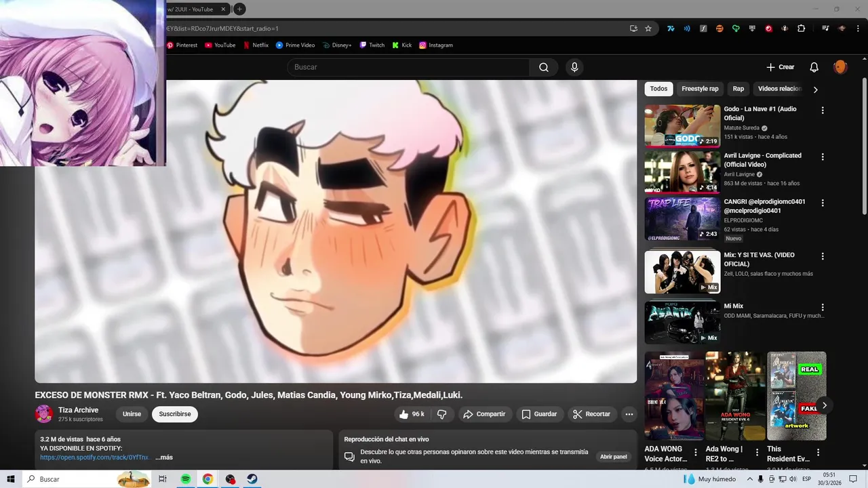The height and width of the screenshot is (488, 868).
Task: Open options for Godo - La Nave #1
Action: tap(823, 110)
